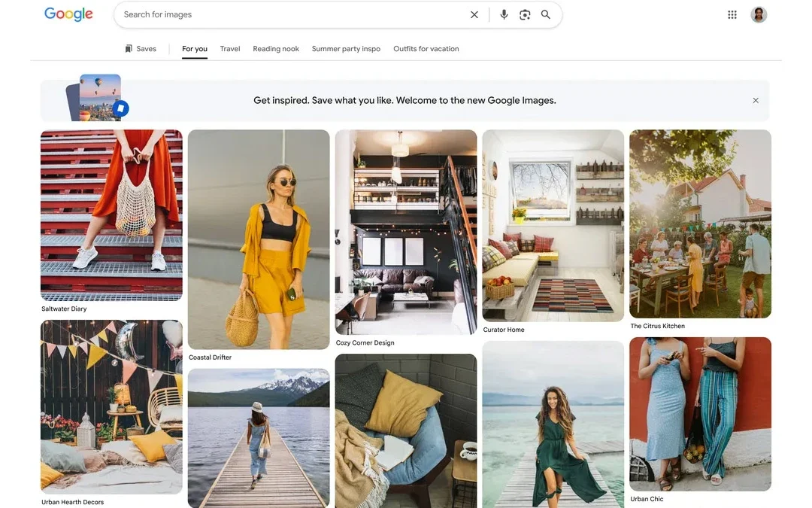The height and width of the screenshot is (508, 812).
Task: Open the Curator Home room image
Action: tap(553, 226)
